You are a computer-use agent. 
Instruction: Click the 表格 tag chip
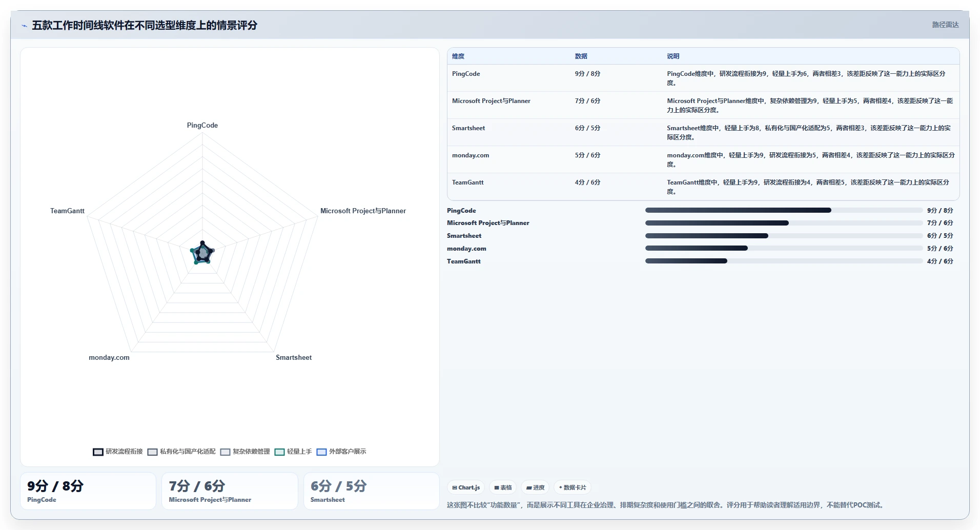(503, 487)
